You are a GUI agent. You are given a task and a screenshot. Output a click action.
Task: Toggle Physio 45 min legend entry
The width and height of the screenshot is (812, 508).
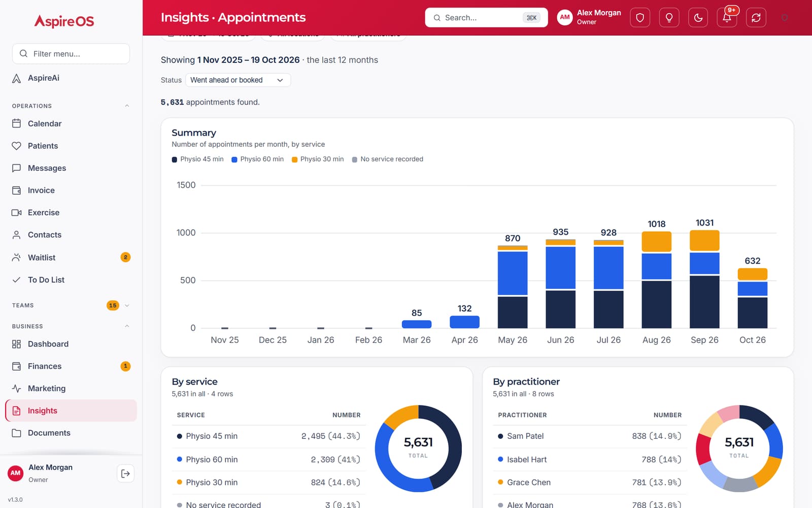197,159
